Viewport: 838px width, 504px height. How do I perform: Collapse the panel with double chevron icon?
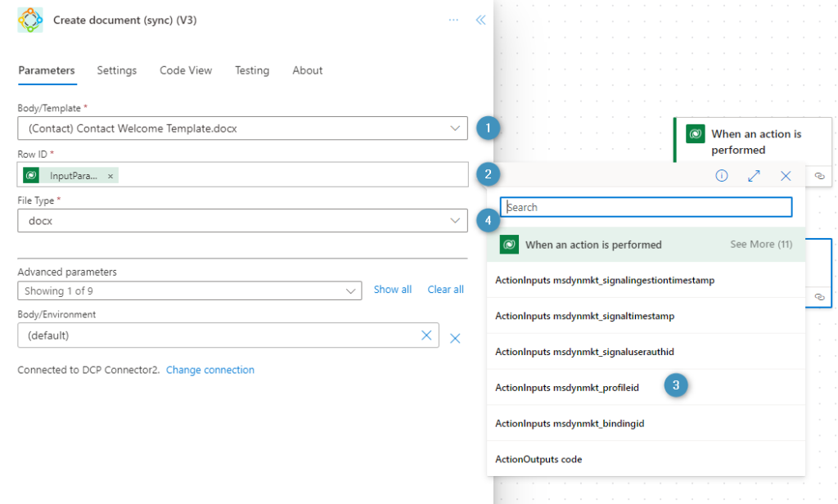[481, 20]
